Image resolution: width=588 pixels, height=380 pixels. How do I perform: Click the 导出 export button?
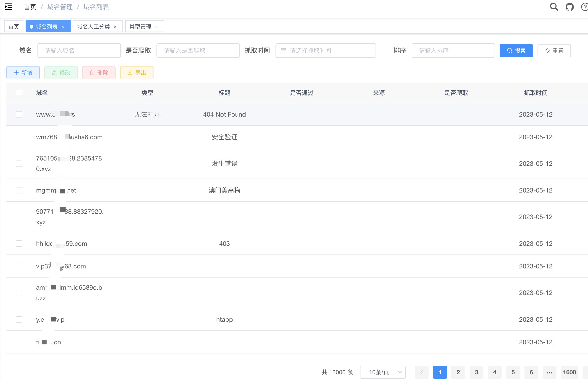(137, 72)
